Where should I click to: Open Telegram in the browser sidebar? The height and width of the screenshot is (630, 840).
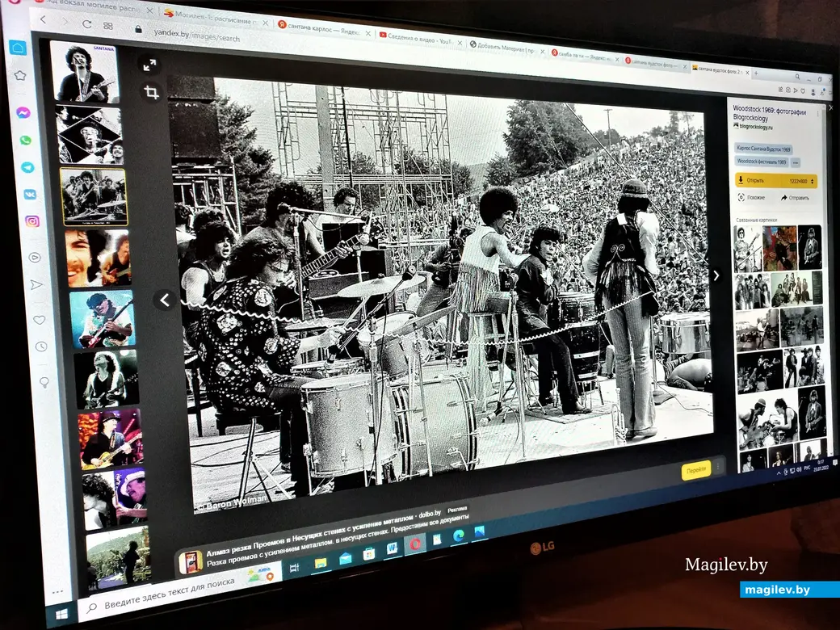28,167
